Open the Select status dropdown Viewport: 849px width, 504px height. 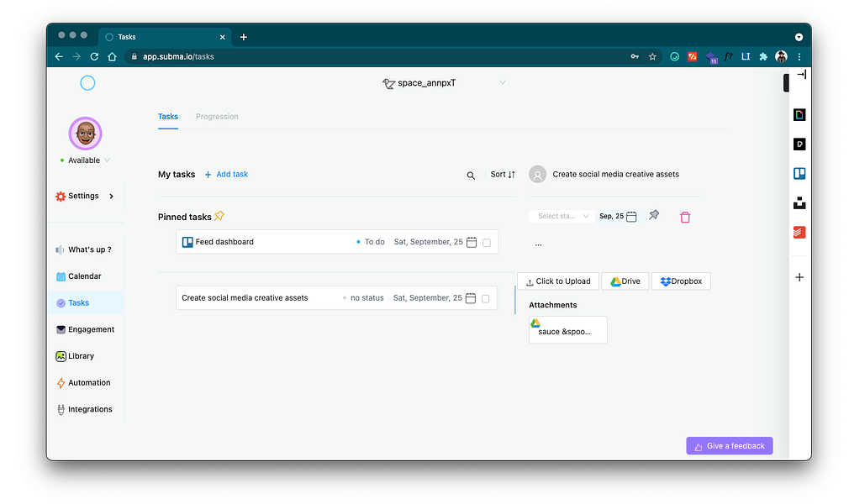click(x=562, y=216)
